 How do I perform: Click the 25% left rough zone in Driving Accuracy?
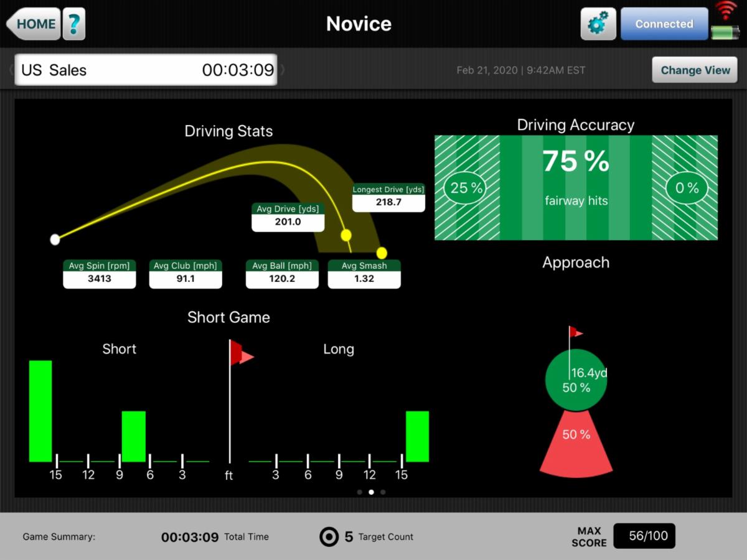coord(465,188)
